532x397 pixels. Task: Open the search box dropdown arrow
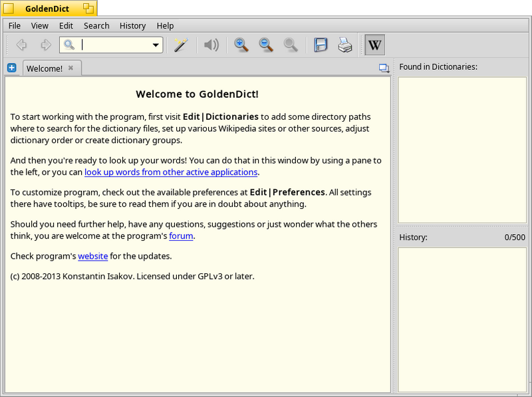click(156, 45)
